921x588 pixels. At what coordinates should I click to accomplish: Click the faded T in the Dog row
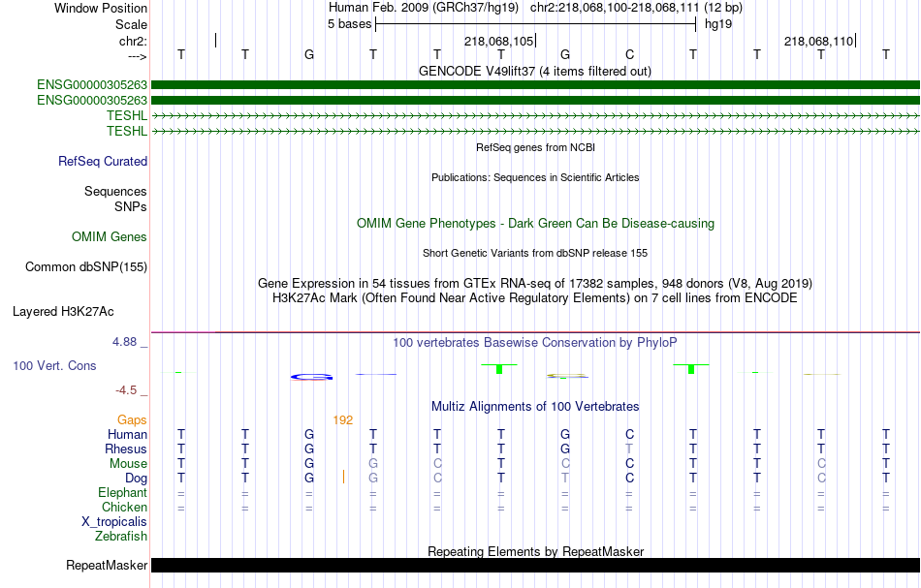tap(565, 479)
